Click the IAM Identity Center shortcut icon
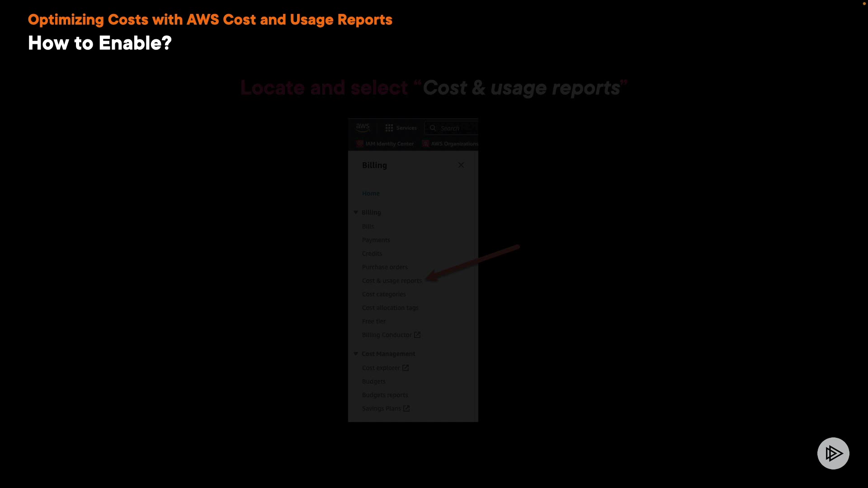This screenshot has height=488, width=868. [360, 144]
